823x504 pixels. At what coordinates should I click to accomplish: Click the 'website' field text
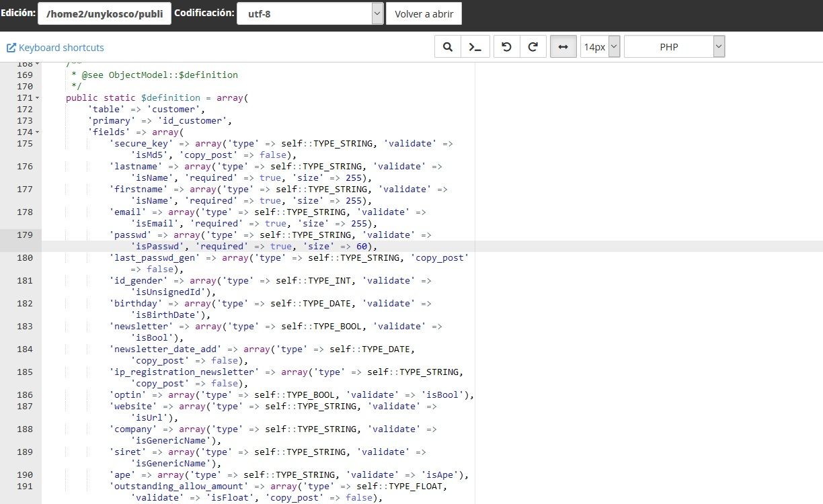[x=133, y=407]
